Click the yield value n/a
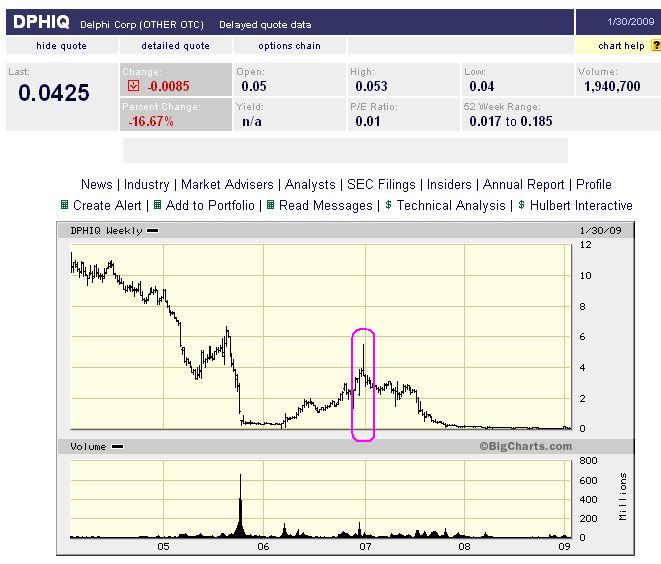The image size is (661, 564). click(252, 121)
